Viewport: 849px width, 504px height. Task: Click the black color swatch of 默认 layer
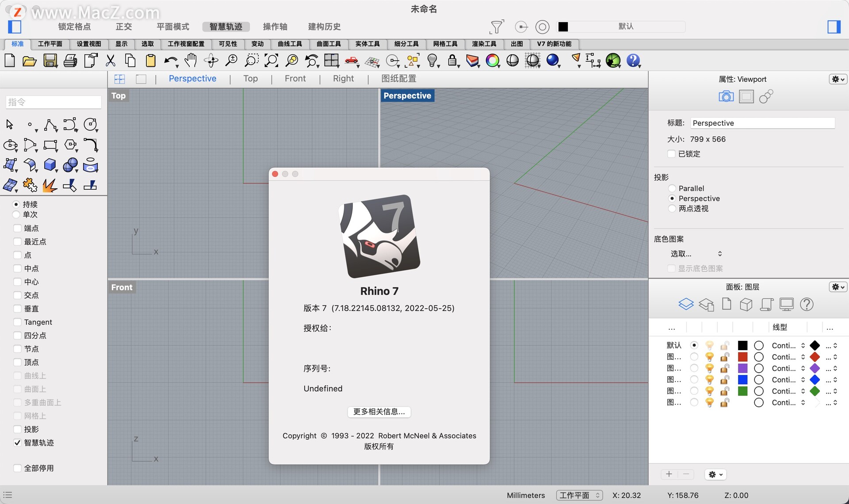(743, 346)
